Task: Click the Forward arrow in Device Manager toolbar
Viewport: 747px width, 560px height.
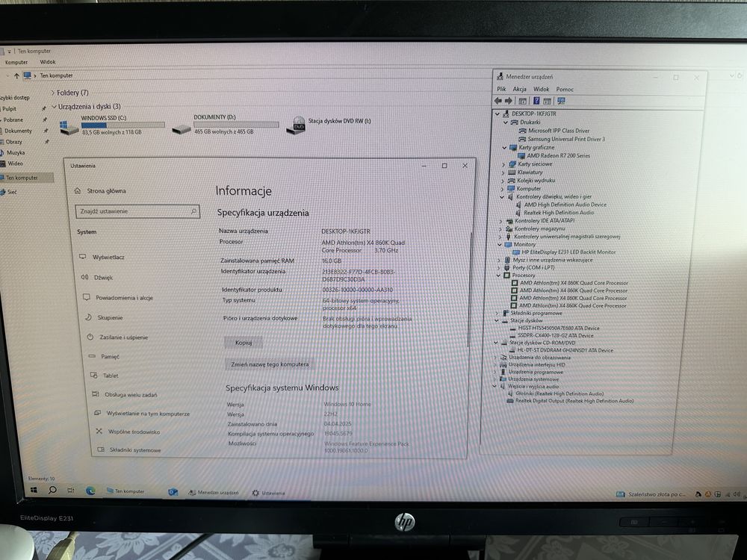Action: [508, 101]
